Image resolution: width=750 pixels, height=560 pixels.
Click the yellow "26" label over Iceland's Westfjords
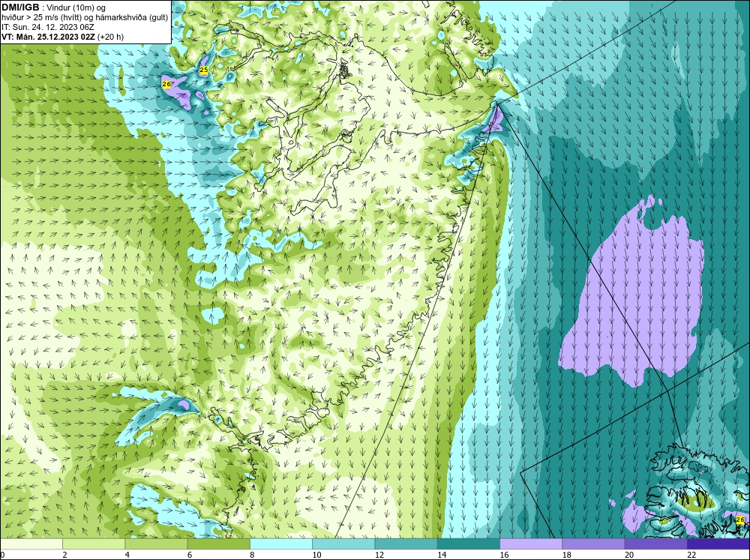(740, 520)
